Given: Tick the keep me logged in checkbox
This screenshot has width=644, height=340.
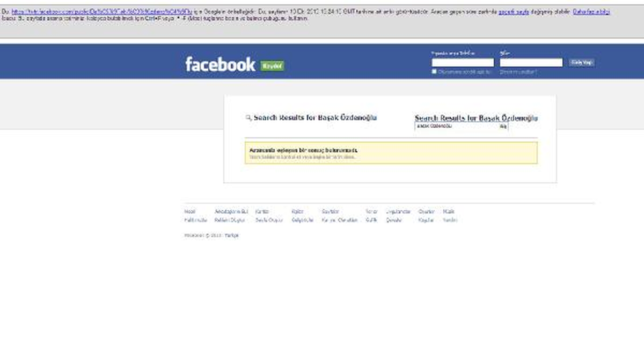Looking at the screenshot, I should click(x=434, y=71).
